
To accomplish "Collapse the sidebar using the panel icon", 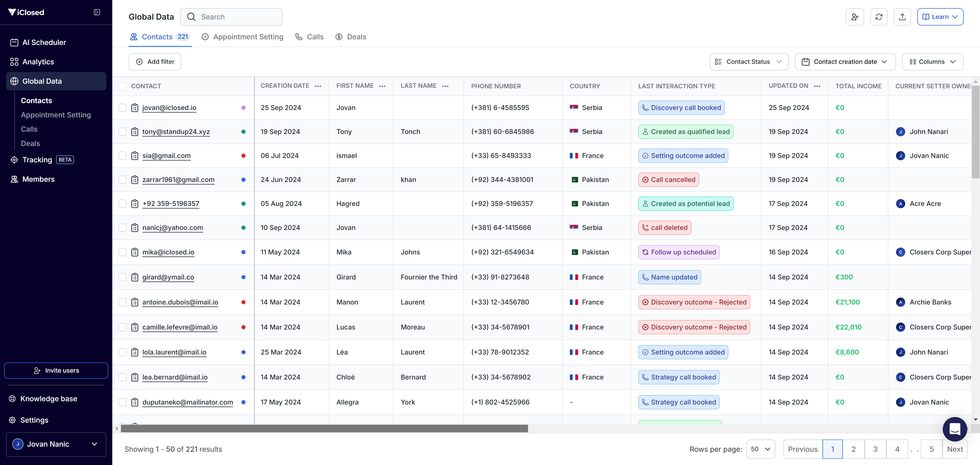I will point(97,13).
